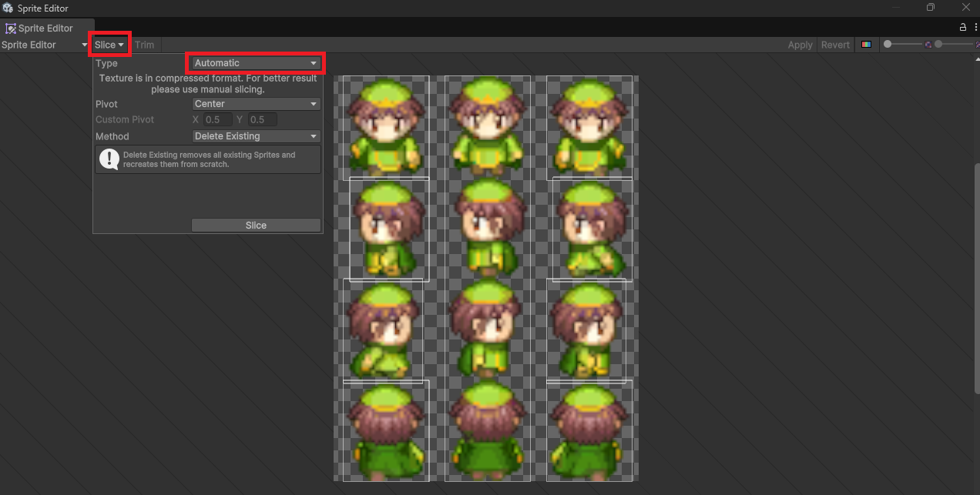The height and width of the screenshot is (495, 980).
Task: Click the maximize icon in the title bar
Action: (x=930, y=7)
